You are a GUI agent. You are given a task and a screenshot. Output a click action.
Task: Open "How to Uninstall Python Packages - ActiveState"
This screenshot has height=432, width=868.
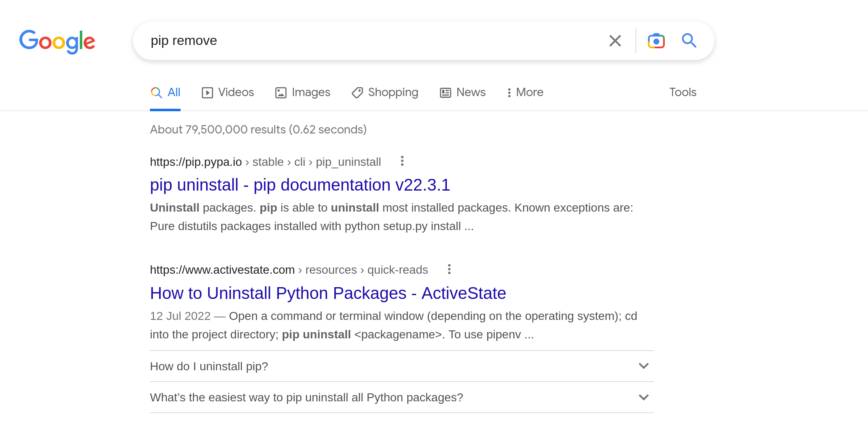[x=328, y=293]
